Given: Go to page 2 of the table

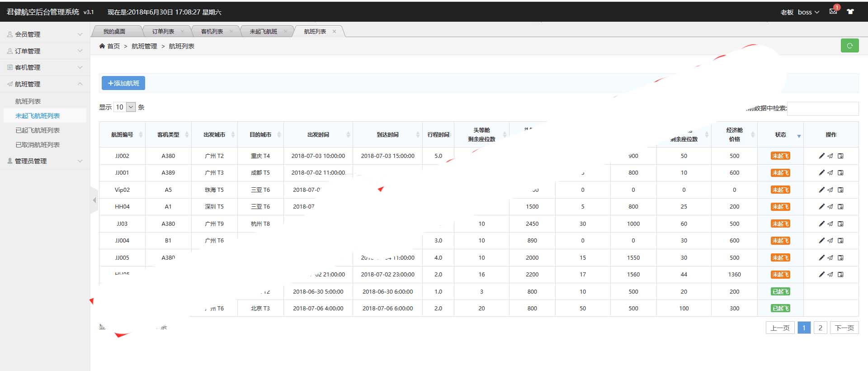Looking at the screenshot, I should click(820, 328).
